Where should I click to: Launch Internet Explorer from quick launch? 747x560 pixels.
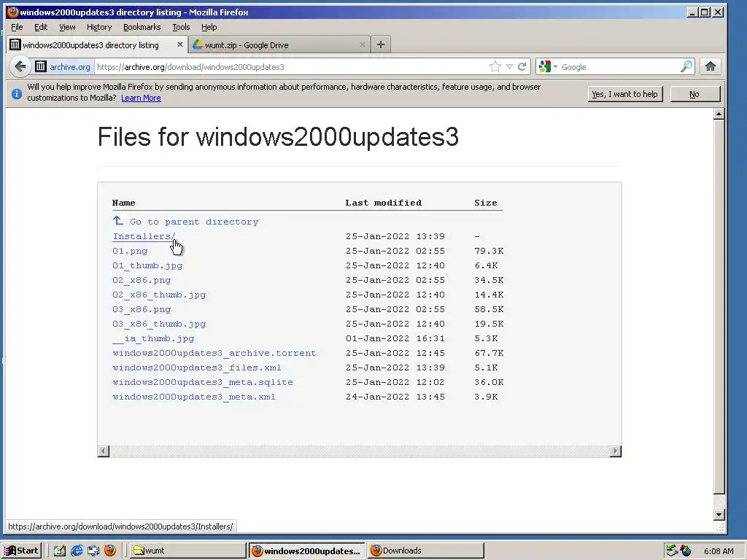[x=76, y=551]
